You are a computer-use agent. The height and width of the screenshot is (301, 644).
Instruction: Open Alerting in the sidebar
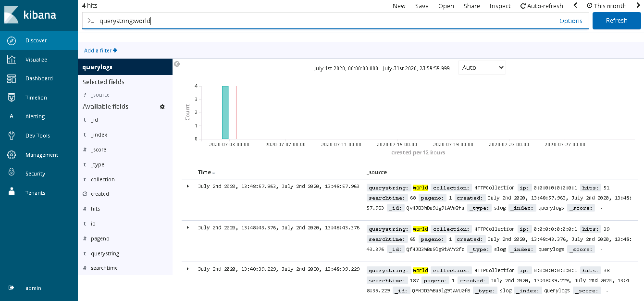pos(39,116)
